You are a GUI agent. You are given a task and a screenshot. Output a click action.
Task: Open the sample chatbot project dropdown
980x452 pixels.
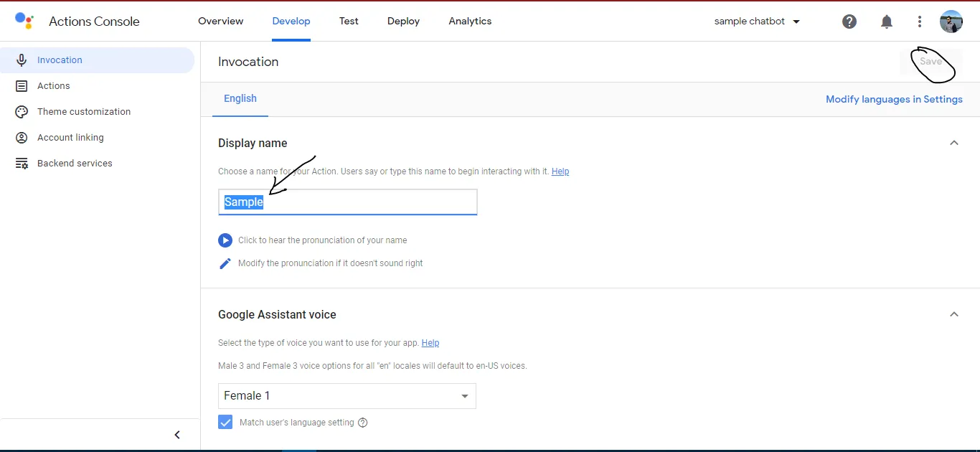pyautogui.click(x=758, y=22)
